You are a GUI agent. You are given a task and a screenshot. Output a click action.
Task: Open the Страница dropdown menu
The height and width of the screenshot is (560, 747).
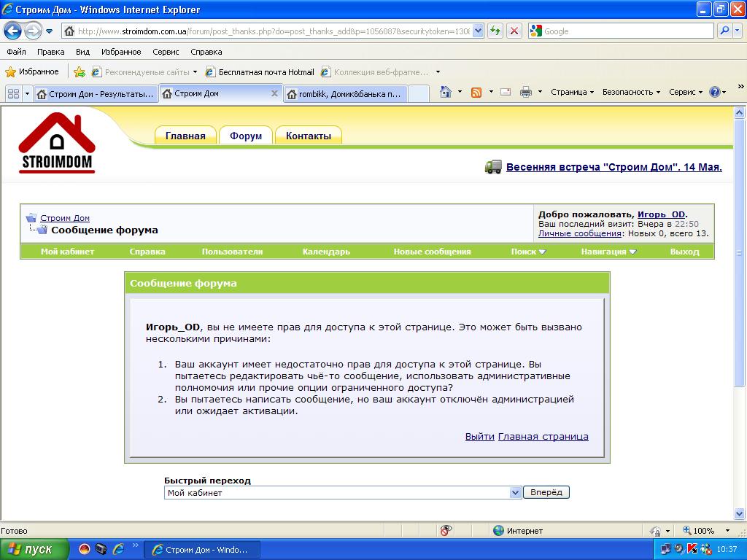[572, 92]
